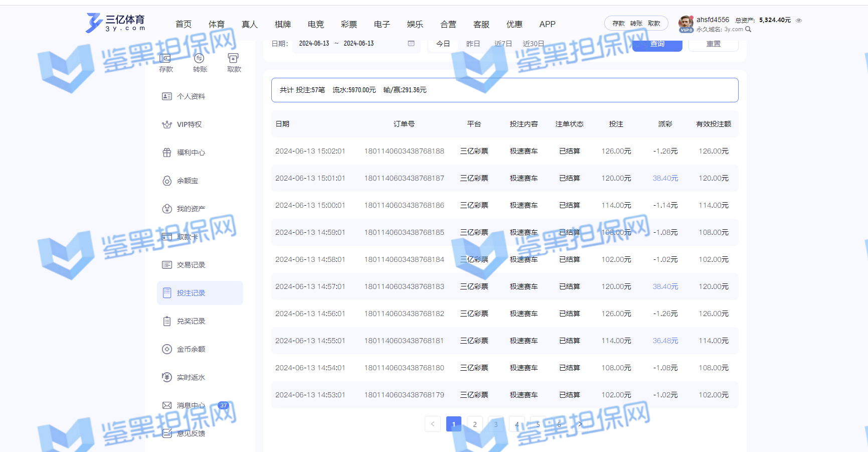Open 彩票 in top navigation
Image resolution: width=868 pixels, height=452 pixels.
coord(349,24)
